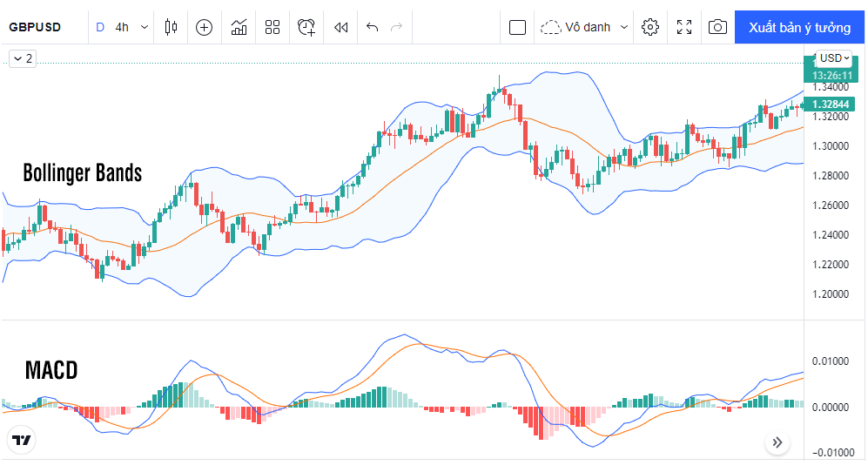Expand the timeframe interval dropdown arrow
Screen dimensions: 868x472
(144, 27)
